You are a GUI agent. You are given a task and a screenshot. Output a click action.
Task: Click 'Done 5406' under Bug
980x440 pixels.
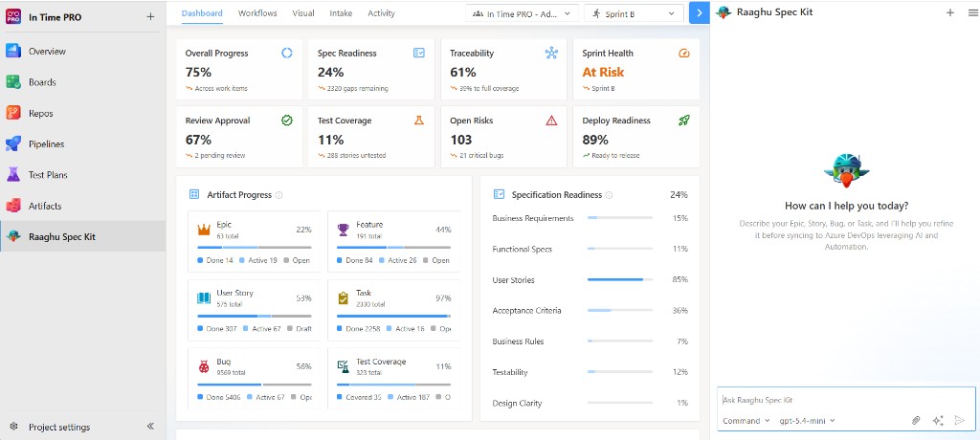223,397
